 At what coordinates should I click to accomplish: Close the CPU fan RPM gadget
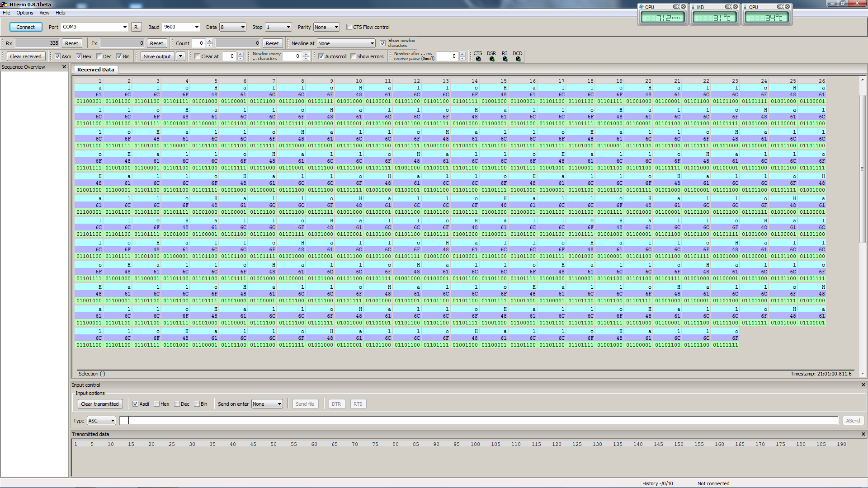[x=684, y=7]
